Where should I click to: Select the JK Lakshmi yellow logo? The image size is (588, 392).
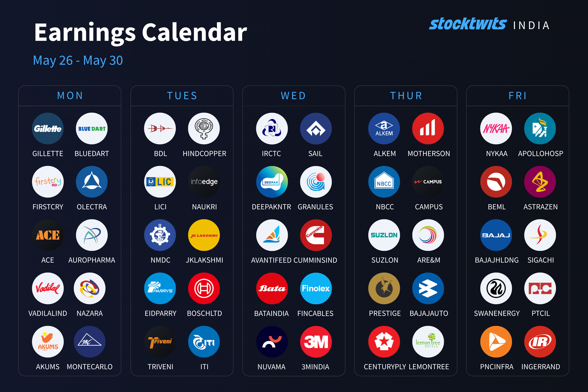click(x=204, y=235)
